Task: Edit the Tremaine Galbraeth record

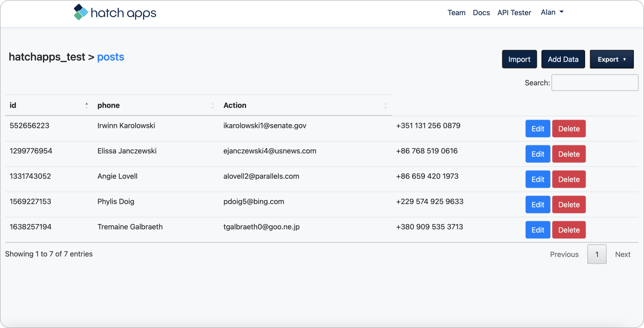Action: click(538, 230)
